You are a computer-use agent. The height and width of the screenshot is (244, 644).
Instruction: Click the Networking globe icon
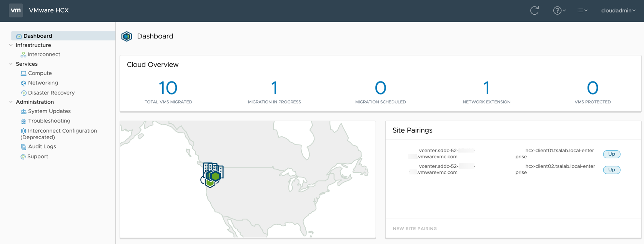tap(23, 83)
